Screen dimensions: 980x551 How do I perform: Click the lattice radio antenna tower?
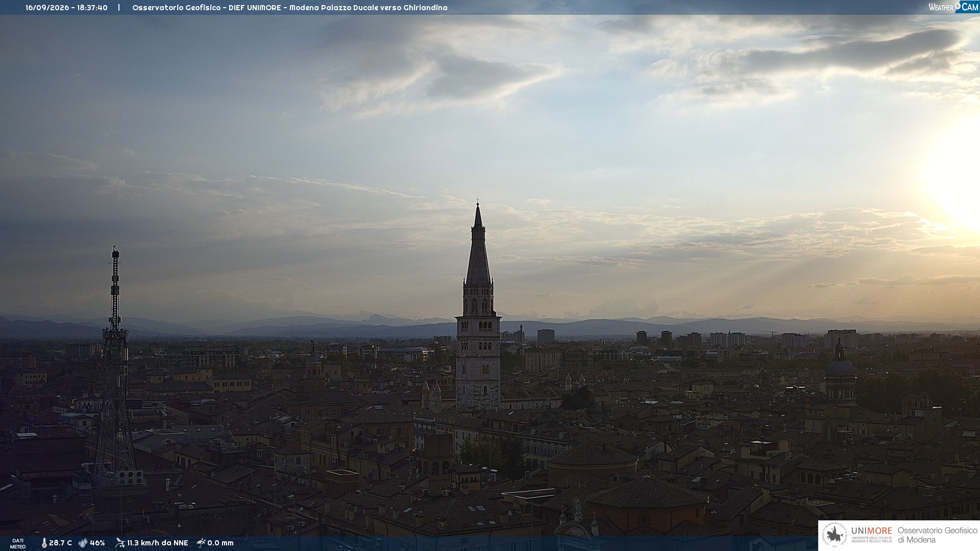click(114, 367)
